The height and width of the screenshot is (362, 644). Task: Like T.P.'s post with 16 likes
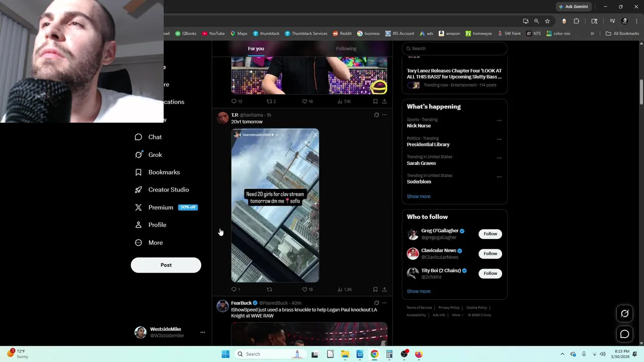point(307,289)
